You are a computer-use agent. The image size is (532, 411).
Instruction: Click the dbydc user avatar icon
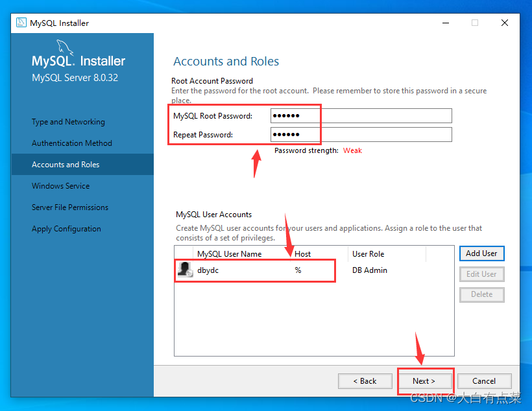(186, 270)
